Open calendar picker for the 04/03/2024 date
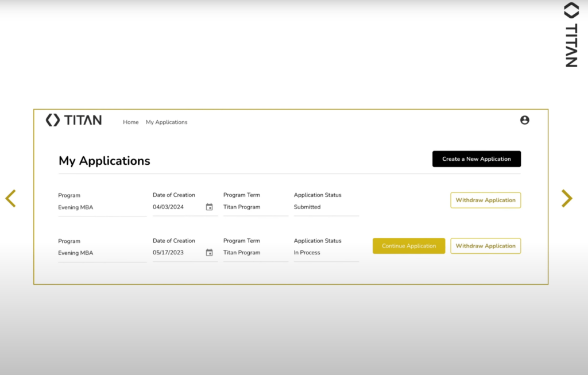Viewport: 588px width, 375px height. (209, 207)
